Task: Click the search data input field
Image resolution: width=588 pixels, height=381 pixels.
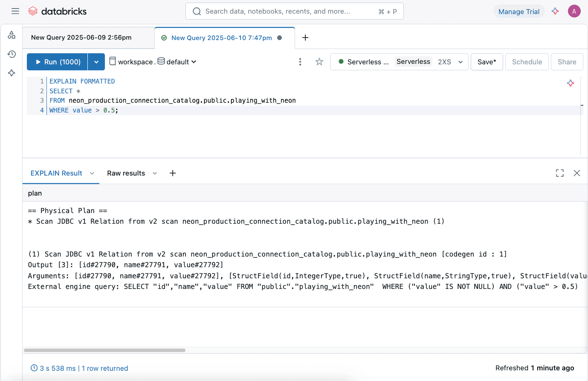Action: pos(294,11)
